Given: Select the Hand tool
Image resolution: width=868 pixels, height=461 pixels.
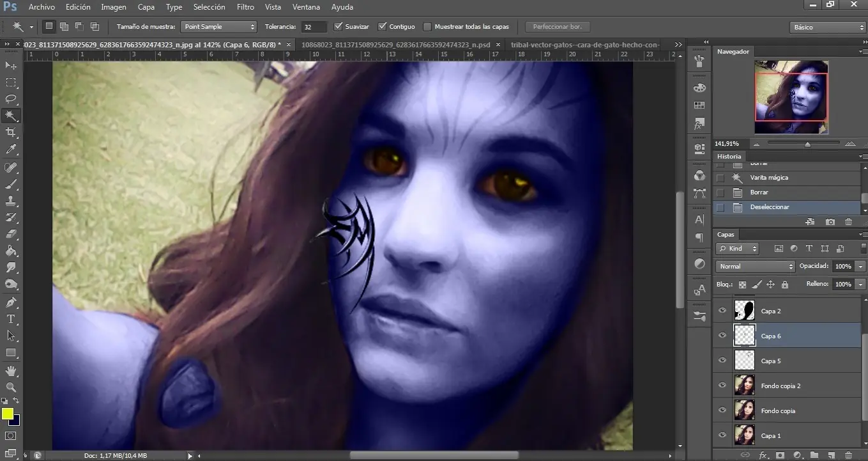Looking at the screenshot, I should (11, 370).
